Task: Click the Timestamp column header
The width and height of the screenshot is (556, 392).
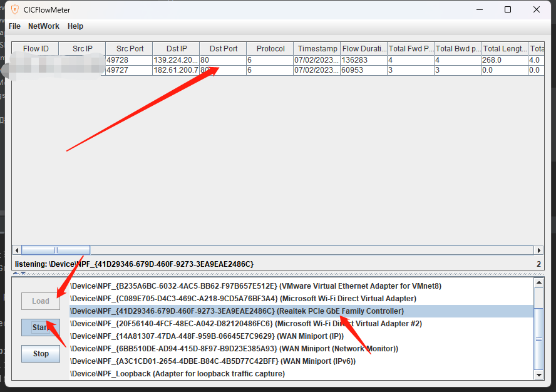Action: pos(317,48)
